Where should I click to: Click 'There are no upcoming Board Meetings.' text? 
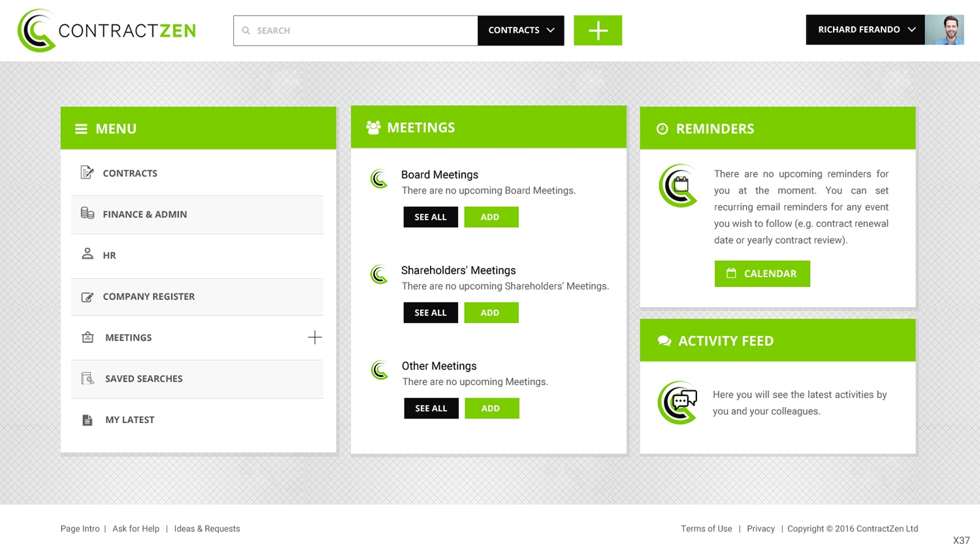[489, 190]
